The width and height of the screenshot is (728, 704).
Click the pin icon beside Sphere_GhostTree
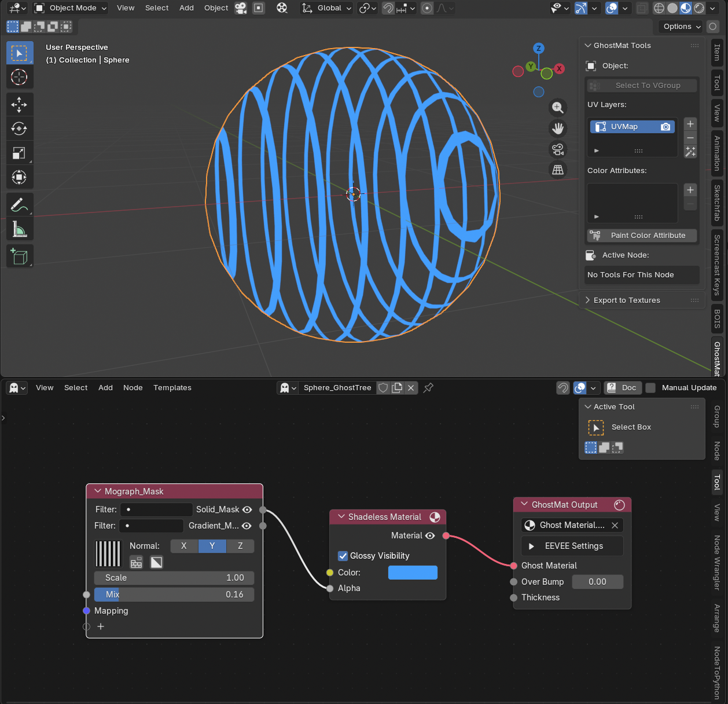click(x=428, y=388)
